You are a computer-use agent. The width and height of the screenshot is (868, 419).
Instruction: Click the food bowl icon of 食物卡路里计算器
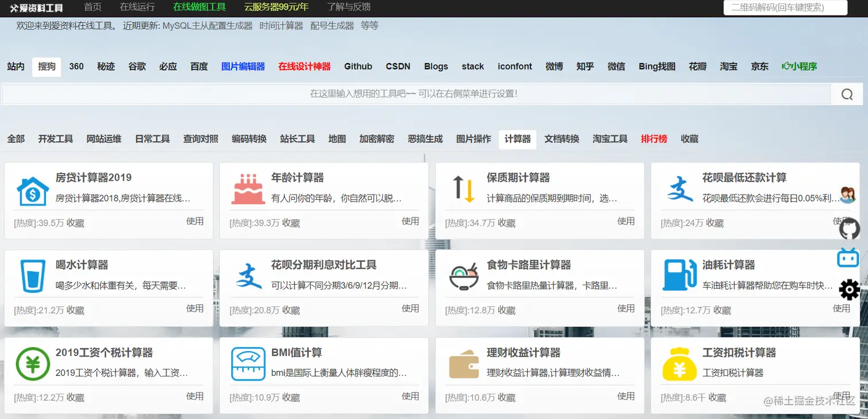(464, 277)
